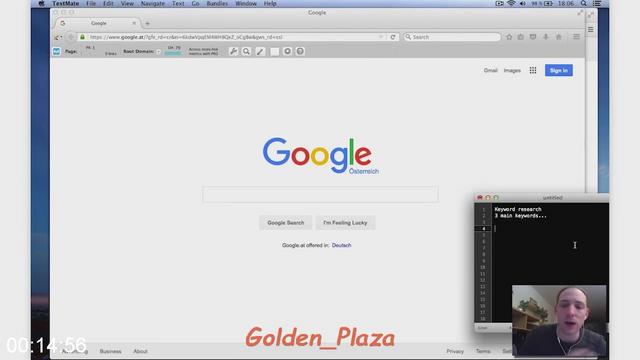Expand the Root Domain dropdown in MozBar
This screenshot has width=640, height=360.
coord(158,51)
